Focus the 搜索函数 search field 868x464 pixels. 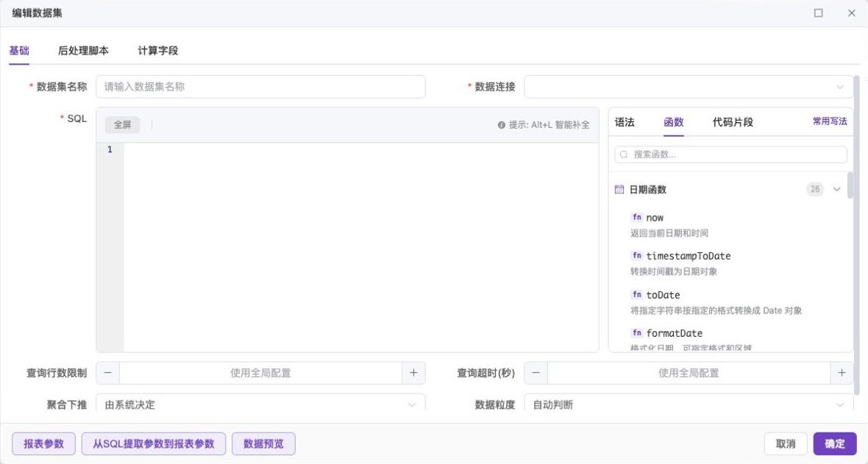pyautogui.click(x=730, y=154)
